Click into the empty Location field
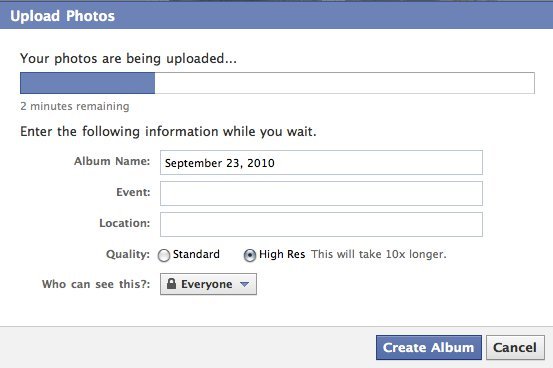Screen dimensions: 553x368 point(321,224)
